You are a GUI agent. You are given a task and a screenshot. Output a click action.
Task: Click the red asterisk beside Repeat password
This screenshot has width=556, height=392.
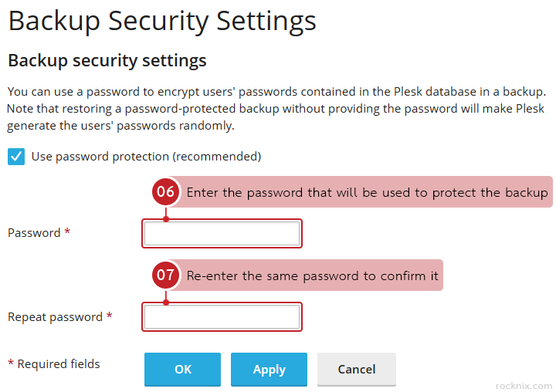tap(110, 316)
